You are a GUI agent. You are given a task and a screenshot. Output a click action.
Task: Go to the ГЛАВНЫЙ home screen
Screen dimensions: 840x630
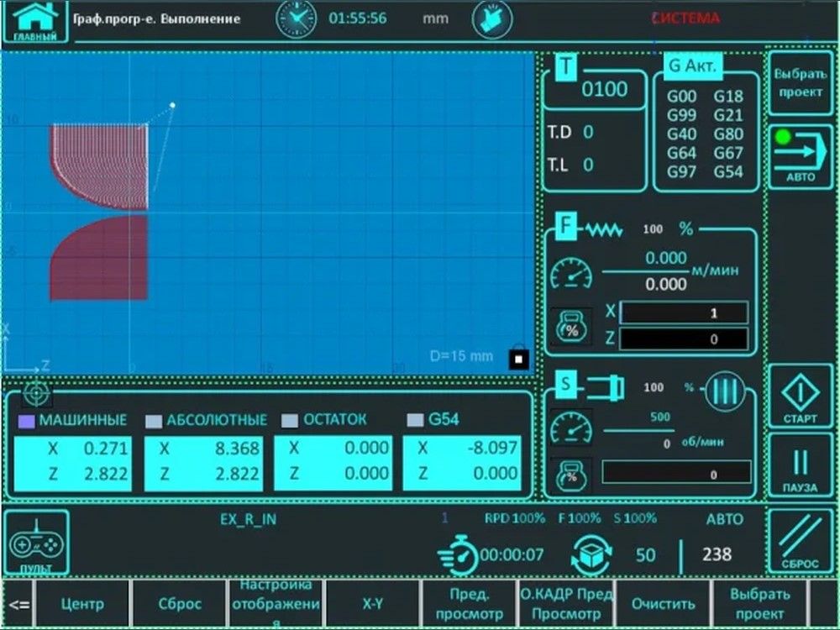pyautogui.click(x=35, y=21)
